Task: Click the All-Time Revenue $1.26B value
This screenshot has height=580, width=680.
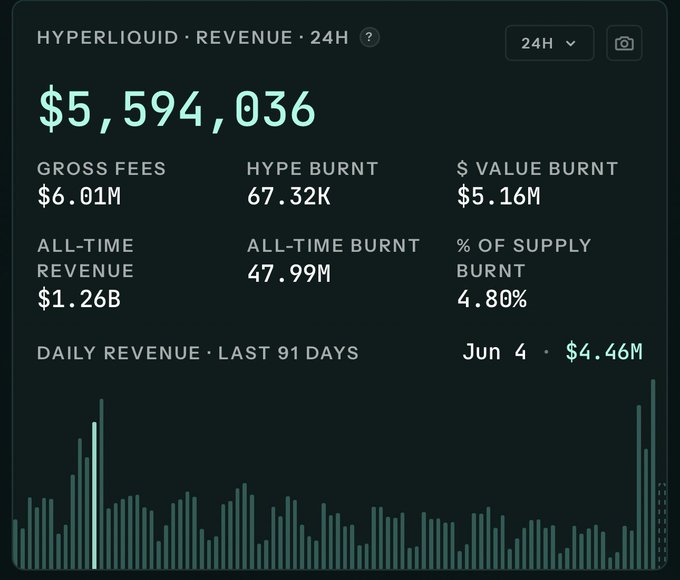Action: point(79,299)
